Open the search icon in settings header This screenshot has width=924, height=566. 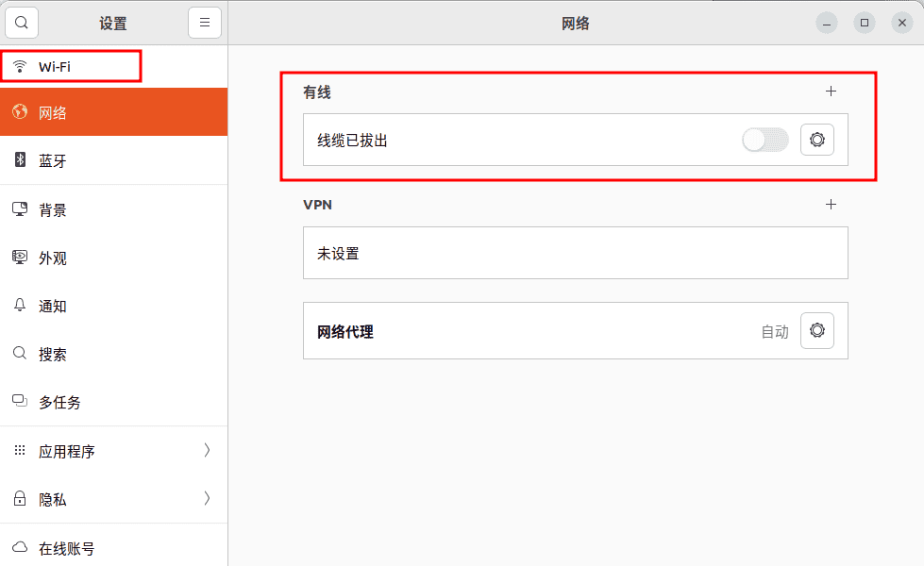[21, 22]
